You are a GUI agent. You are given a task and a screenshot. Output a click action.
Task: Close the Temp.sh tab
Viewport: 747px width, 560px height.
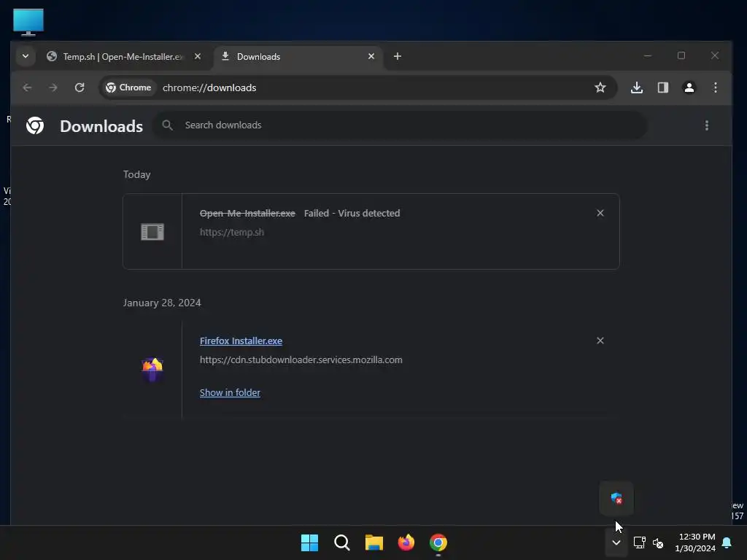198,56
